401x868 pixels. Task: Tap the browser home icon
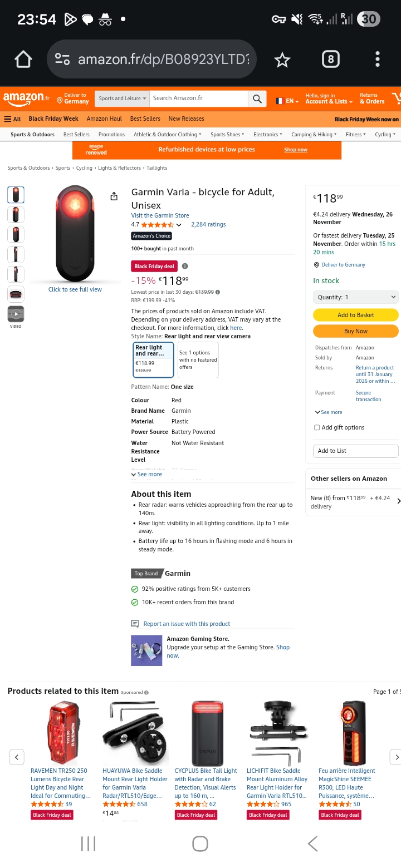tap(23, 60)
